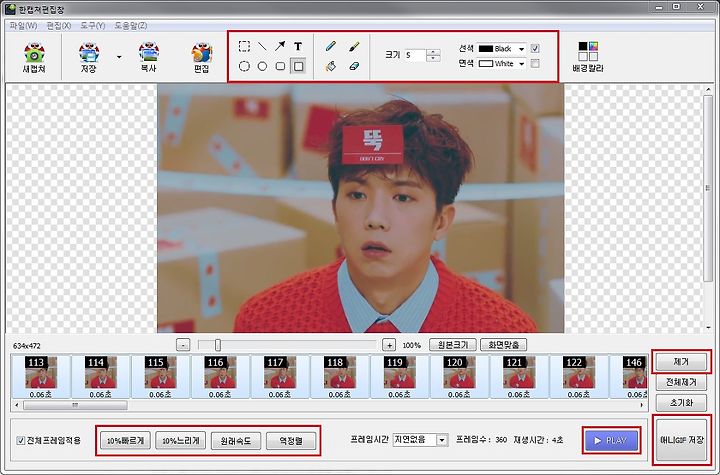Select the circle shape tool
The image size is (720, 475).
click(x=262, y=66)
